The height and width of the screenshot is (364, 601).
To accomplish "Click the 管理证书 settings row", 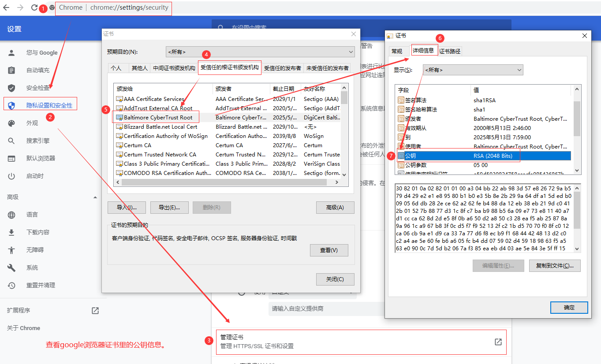I will (361, 342).
